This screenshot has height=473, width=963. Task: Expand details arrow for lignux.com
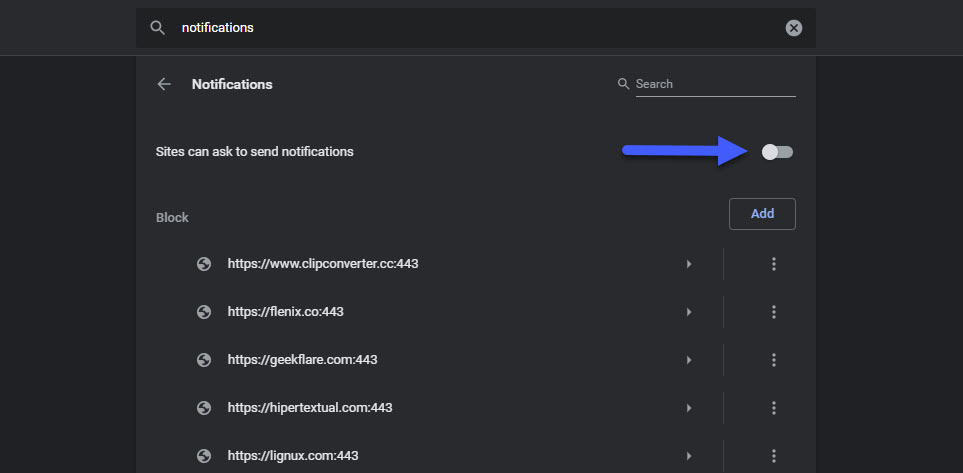(689, 456)
